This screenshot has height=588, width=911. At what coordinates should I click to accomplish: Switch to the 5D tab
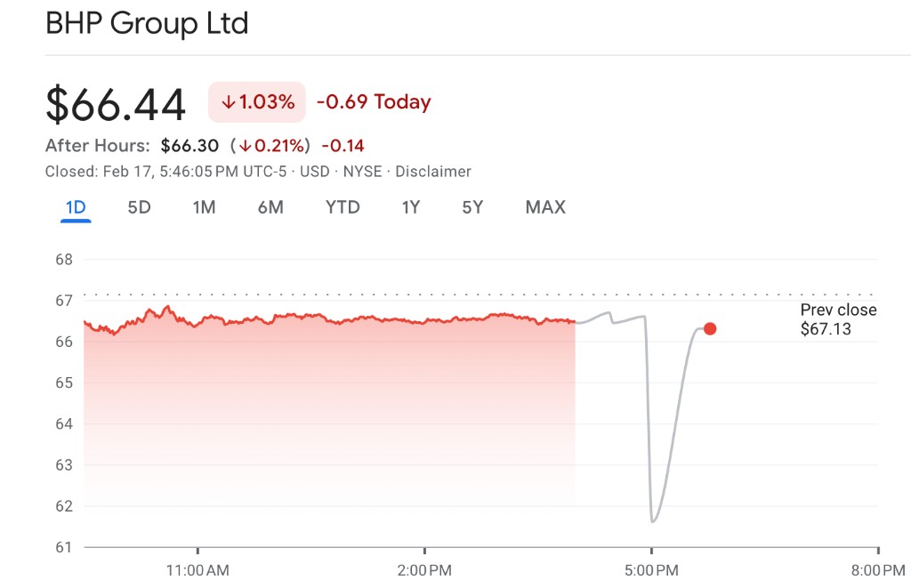pyautogui.click(x=139, y=207)
